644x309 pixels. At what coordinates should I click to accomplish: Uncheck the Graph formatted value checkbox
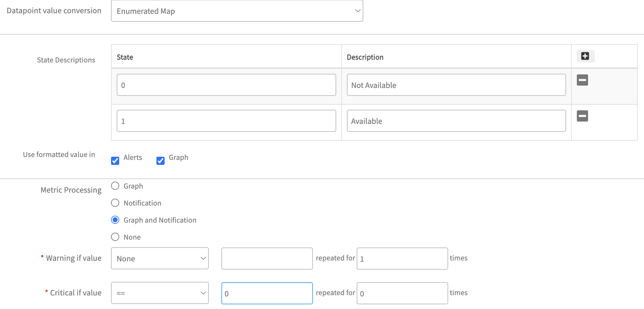point(161,161)
